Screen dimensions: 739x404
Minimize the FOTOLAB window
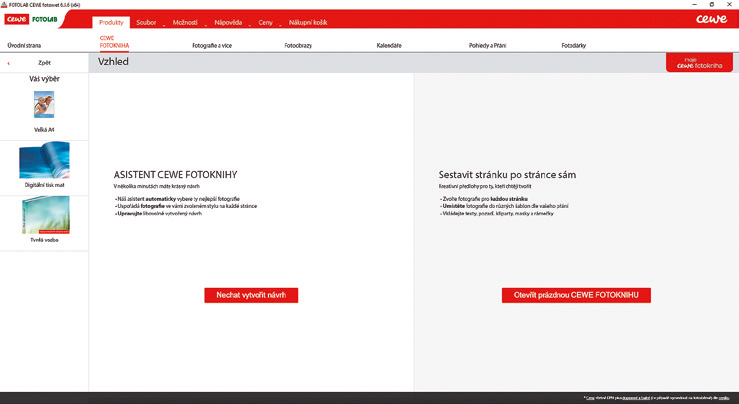[695, 4]
